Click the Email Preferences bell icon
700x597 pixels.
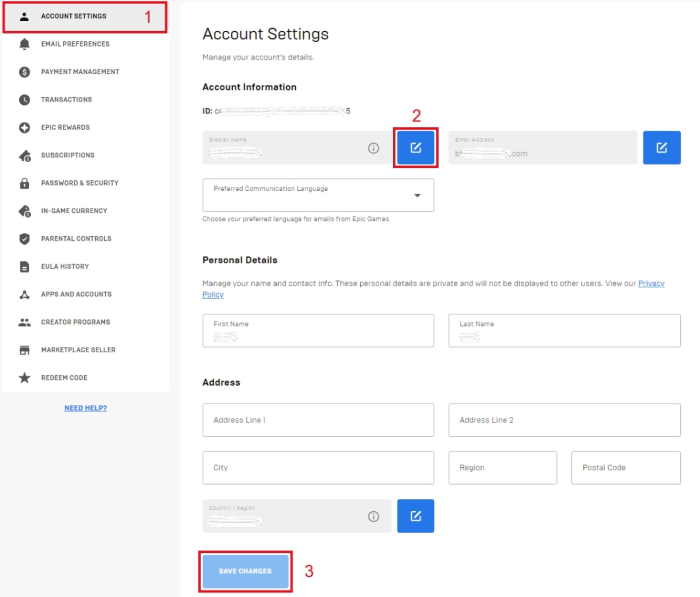coord(24,44)
